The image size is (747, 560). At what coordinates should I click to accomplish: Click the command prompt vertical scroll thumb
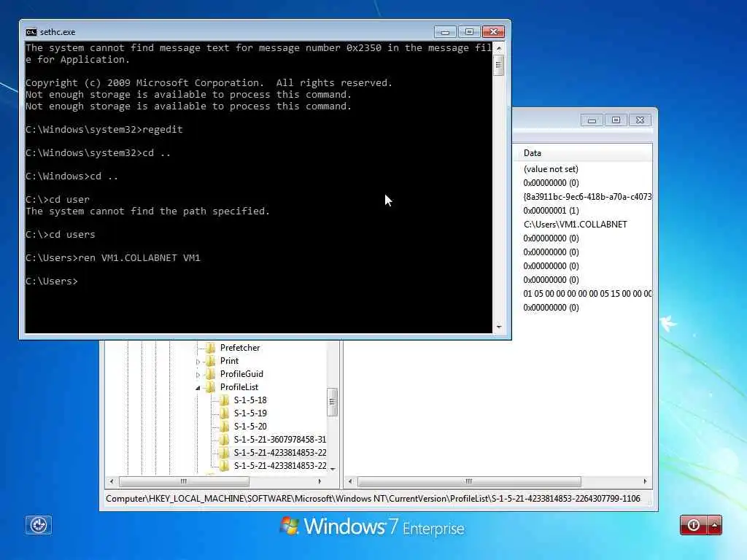pos(499,65)
